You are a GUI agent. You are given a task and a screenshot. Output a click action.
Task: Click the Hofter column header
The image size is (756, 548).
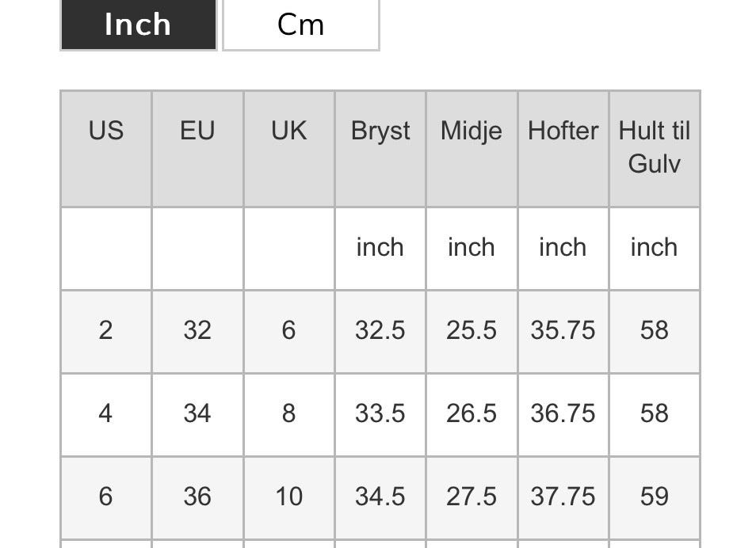pyautogui.click(x=563, y=131)
